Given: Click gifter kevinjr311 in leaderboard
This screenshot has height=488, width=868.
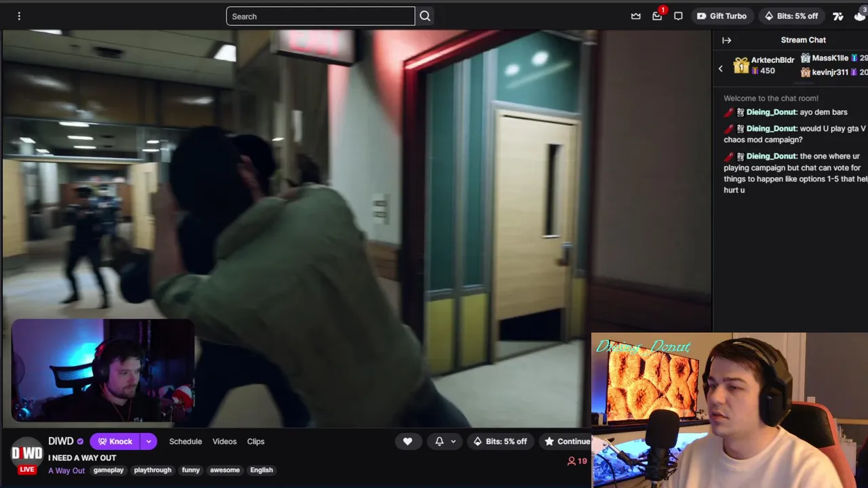Looking at the screenshot, I should (x=830, y=72).
